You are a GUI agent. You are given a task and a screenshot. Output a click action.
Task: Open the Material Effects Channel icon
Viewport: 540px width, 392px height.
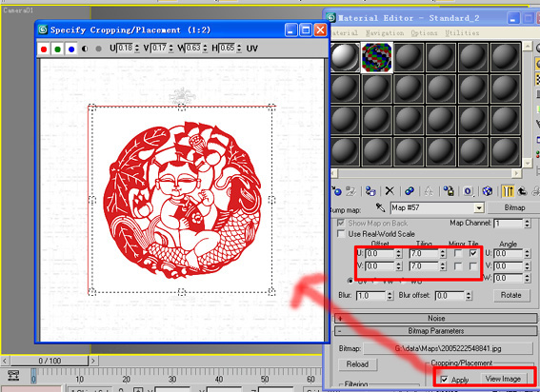point(468,191)
